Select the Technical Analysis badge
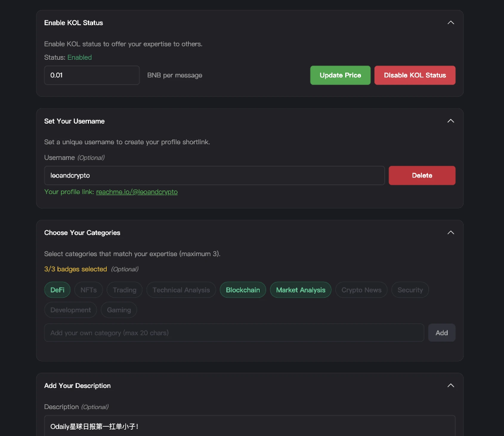The height and width of the screenshot is (436, 504). tap(181, 289)
